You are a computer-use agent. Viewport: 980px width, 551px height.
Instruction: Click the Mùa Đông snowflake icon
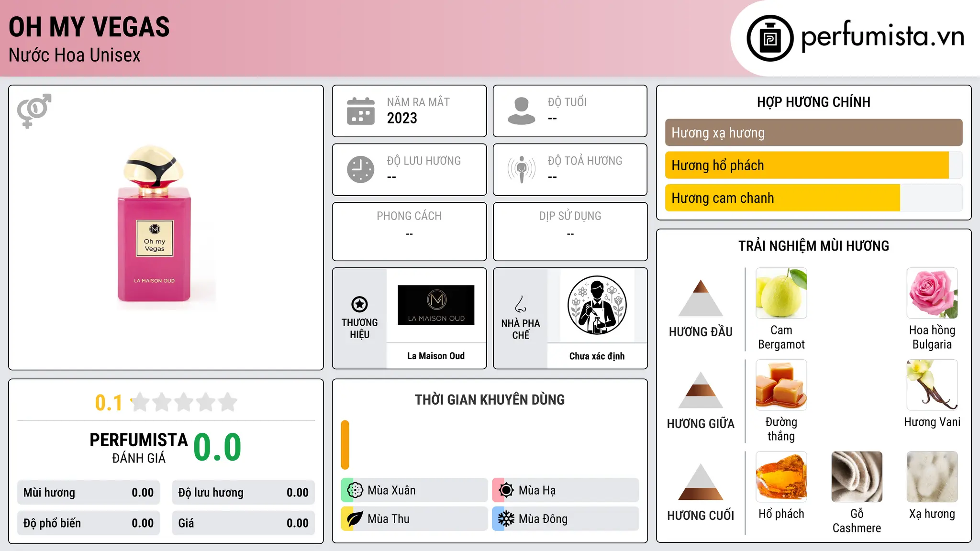point(506,519)
